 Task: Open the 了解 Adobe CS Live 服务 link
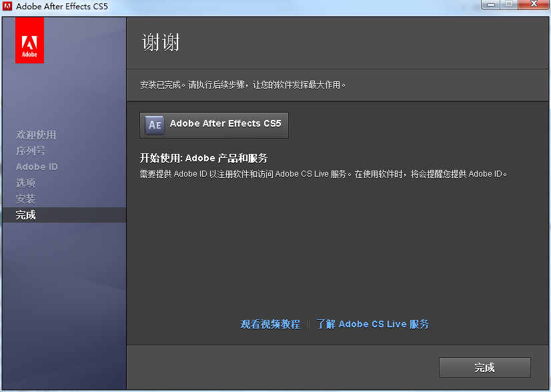click(373, 324)
